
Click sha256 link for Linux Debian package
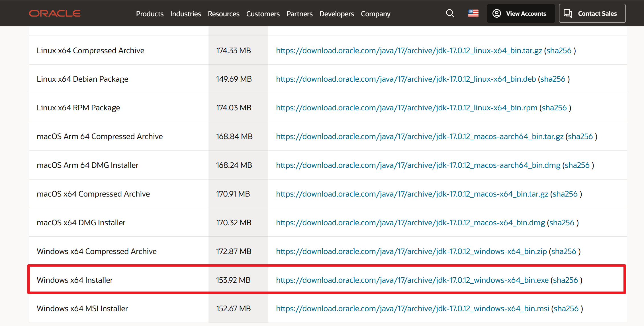553,79
